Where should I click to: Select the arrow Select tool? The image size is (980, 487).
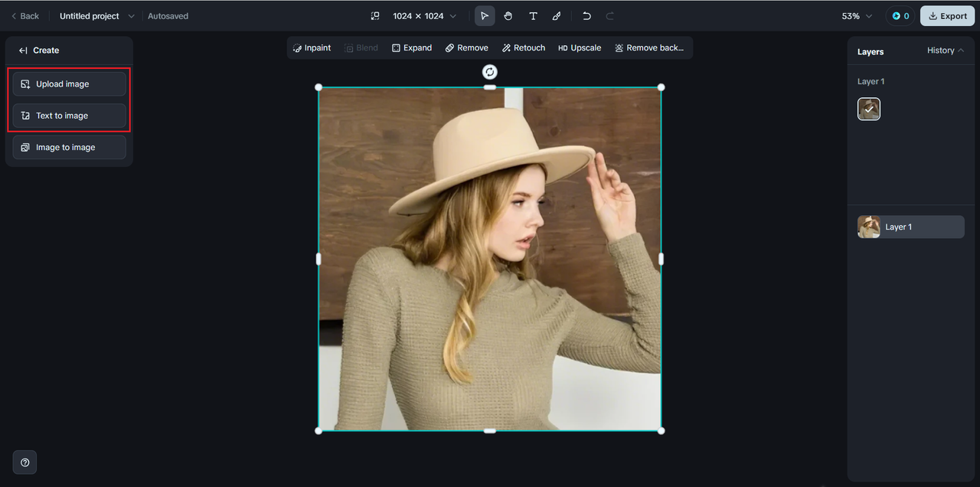click(x=485, y=16)
